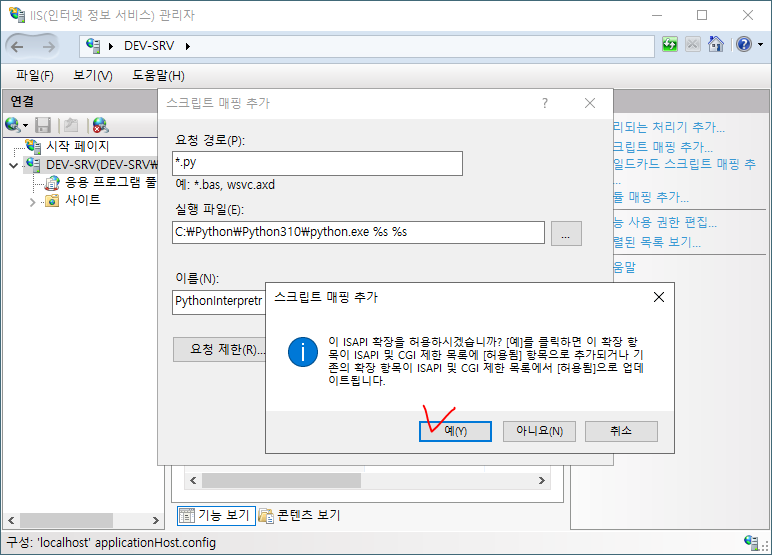Click the Up folder icon in Connections toolbar
Image resolution: width=772 pixels, height=555 pixels.
pyautogui.click(x=71, y=125)
